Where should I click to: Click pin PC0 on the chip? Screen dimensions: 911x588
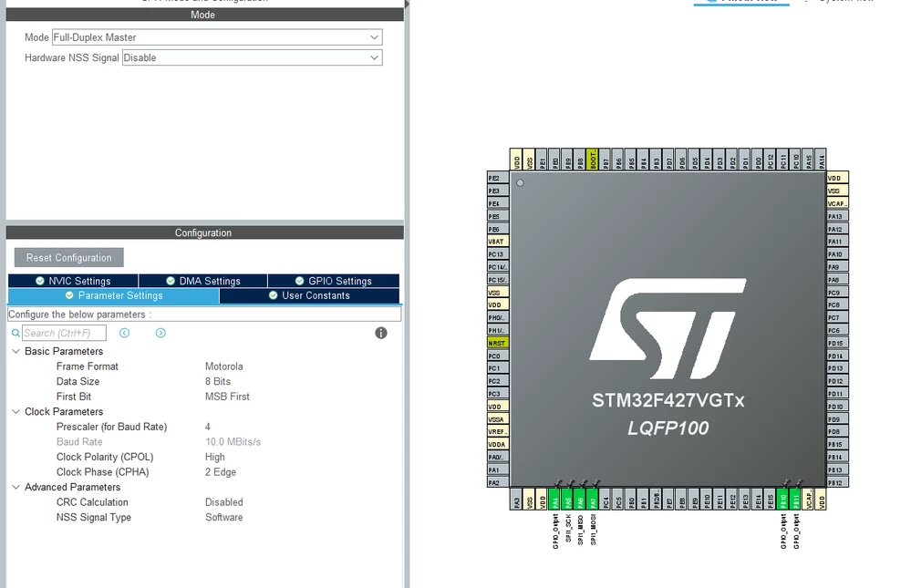coord(497,356)
